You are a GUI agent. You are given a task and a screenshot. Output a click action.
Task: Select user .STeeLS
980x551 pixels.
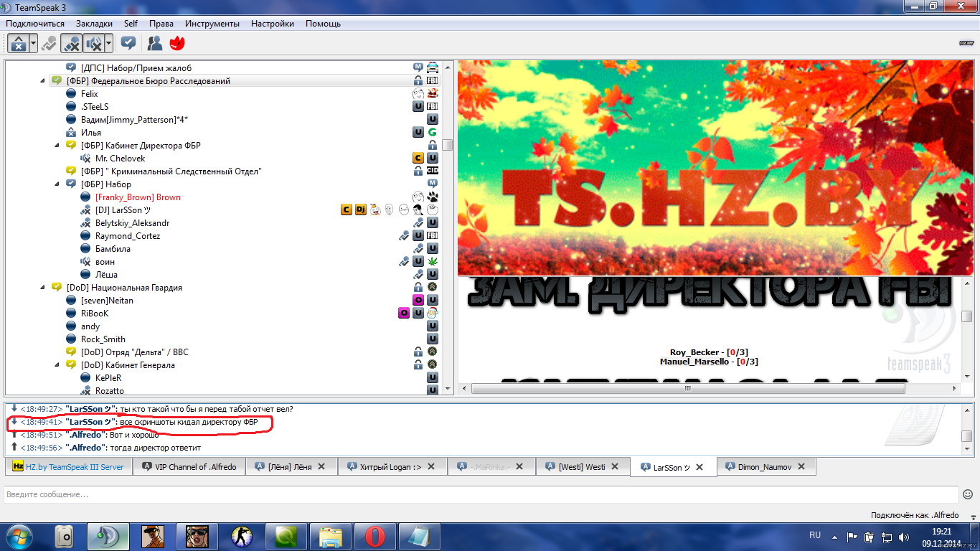tap(95, 107)
